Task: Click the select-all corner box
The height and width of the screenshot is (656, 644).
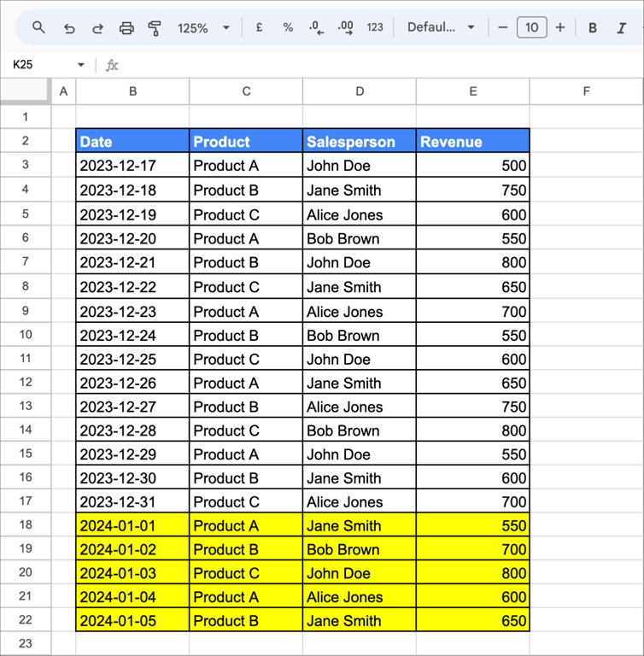Action: 25,91
